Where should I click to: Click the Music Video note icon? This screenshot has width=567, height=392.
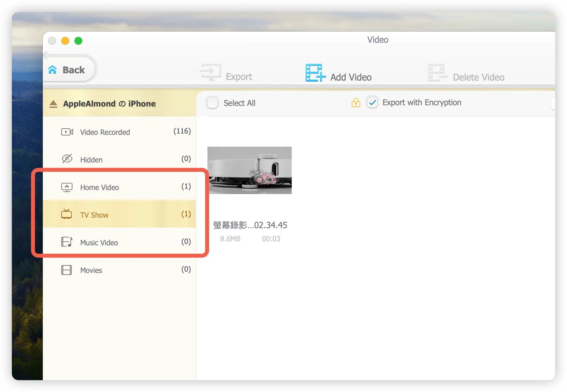[67, 242]
